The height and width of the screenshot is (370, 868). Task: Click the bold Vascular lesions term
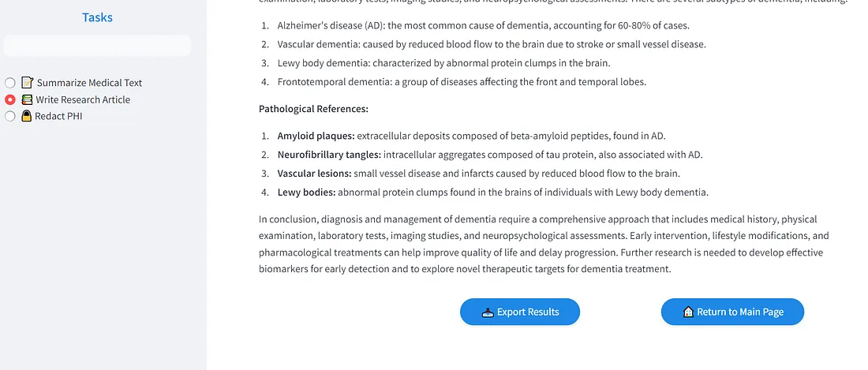[314, 174]
